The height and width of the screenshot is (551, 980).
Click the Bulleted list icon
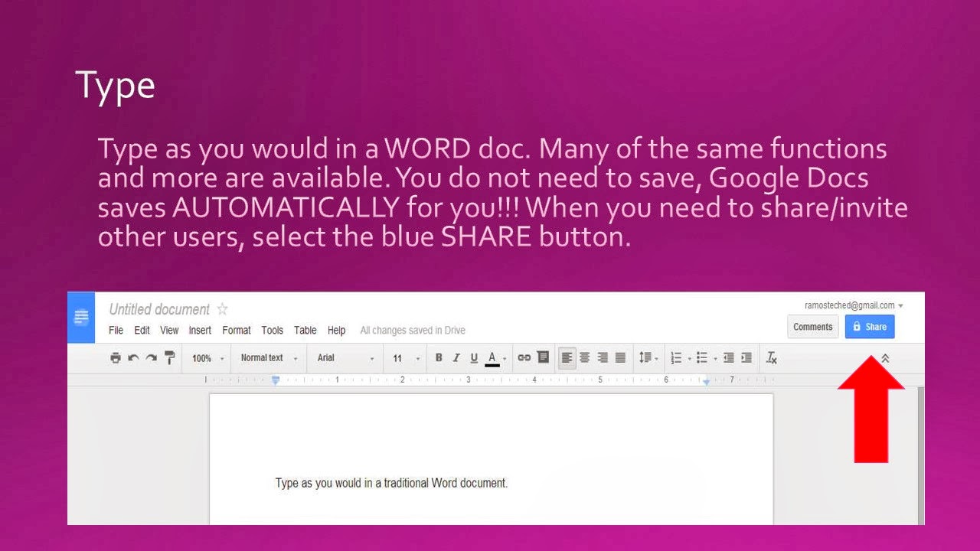coord(702,357)
